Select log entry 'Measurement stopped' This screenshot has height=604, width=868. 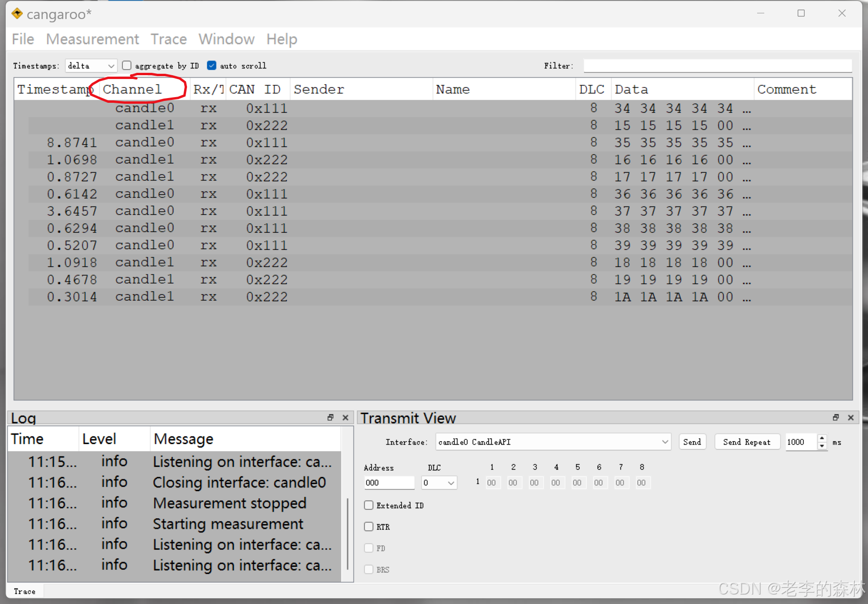[x=175, y=503]
